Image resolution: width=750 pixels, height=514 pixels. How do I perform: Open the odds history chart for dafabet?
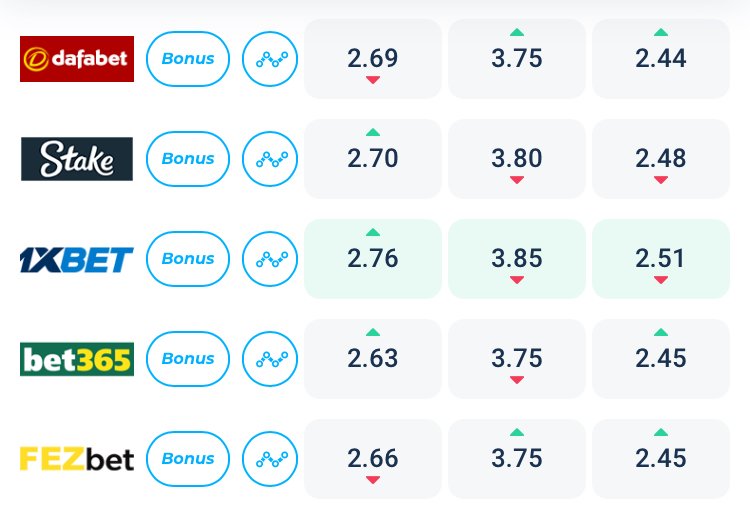tap(270, 59)
